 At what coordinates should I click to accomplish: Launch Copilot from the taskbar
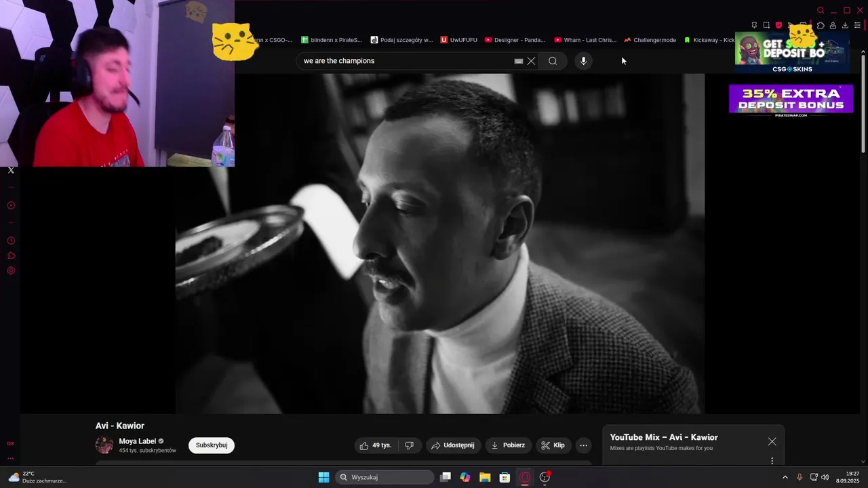click(465, 477)
